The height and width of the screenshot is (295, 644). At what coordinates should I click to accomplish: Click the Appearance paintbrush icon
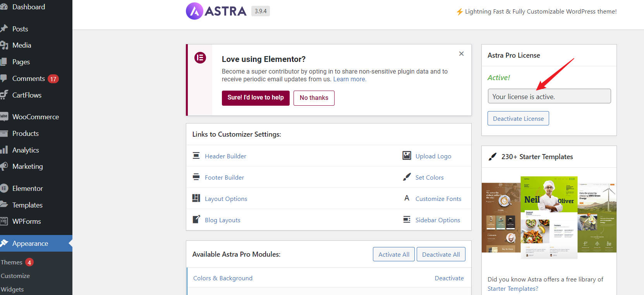point(4,243)
